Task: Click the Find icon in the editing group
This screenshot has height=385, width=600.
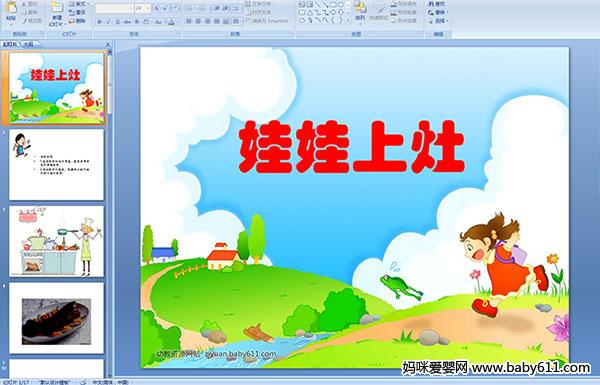Action: click(437, 4)
